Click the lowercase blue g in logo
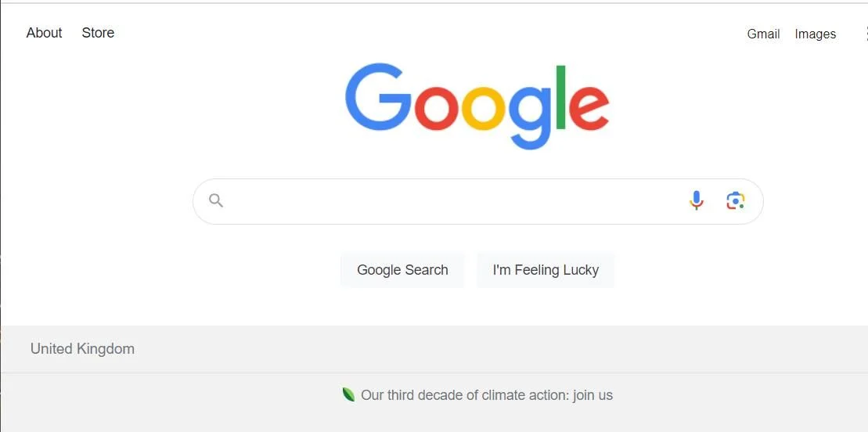 (530, 117)
